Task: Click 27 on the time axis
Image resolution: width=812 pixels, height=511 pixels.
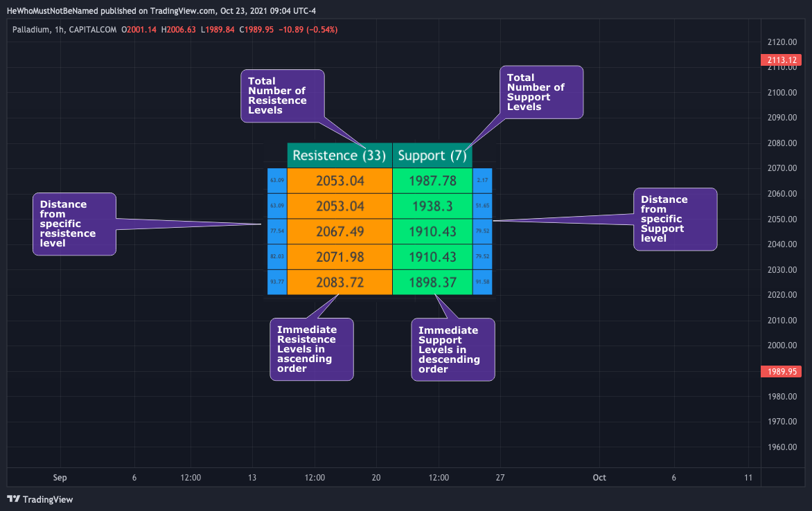Action: pos(500,477)
